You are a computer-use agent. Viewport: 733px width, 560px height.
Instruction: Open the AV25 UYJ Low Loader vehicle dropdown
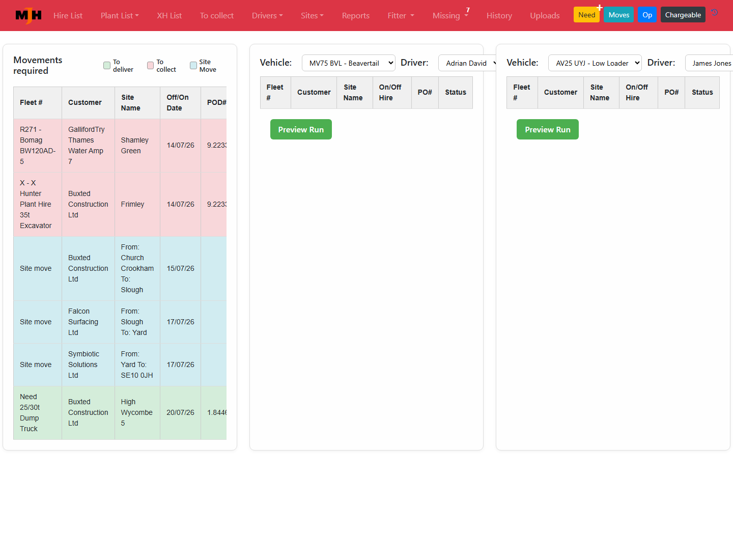pos(595,63)
